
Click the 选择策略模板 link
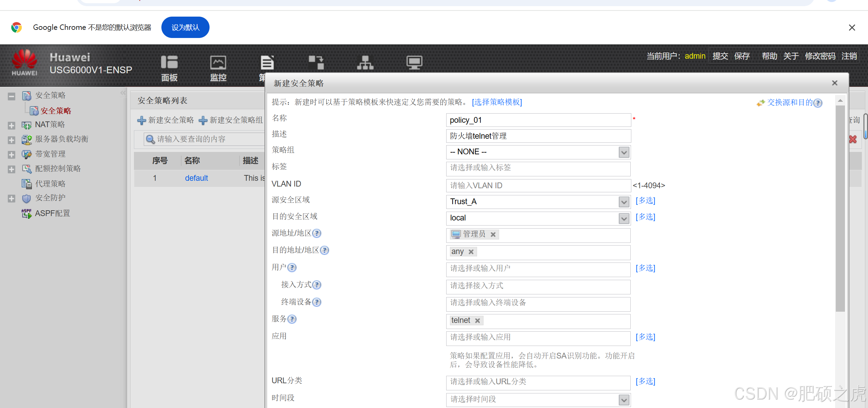click(497, 102)
